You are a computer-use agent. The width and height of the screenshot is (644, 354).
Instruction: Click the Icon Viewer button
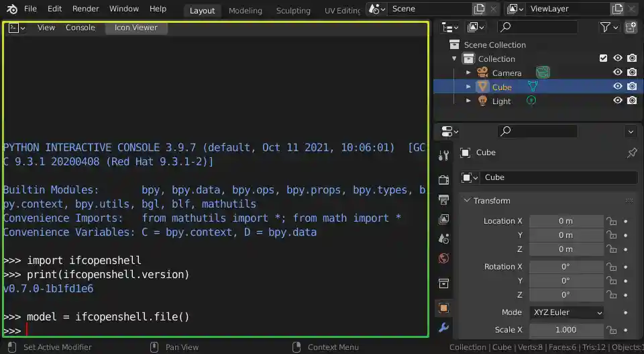[136, 28]
